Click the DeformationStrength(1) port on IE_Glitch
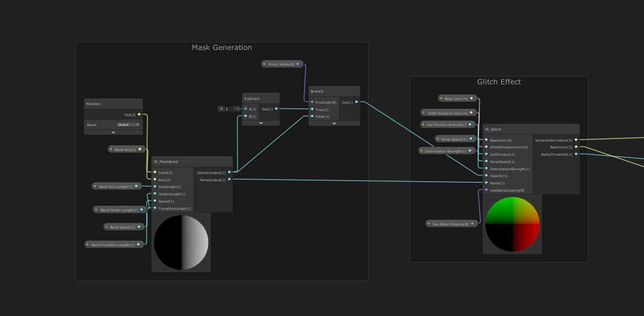 [x=487, y=169]
